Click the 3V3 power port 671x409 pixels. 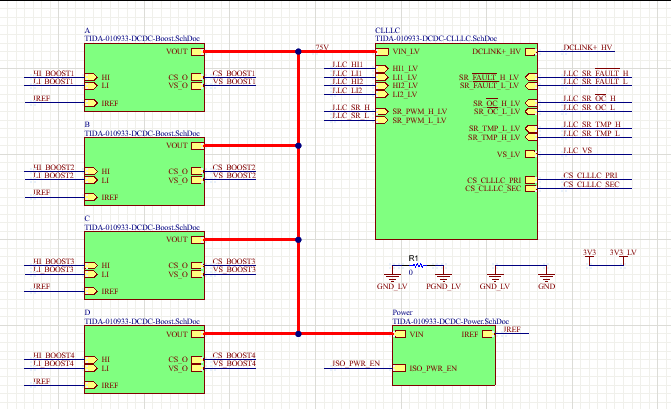pyautogui.click(x=589, y=257)
